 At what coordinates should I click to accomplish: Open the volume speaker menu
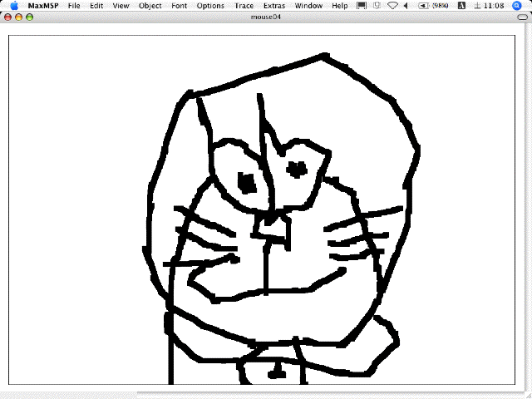[x=406, y=6]
